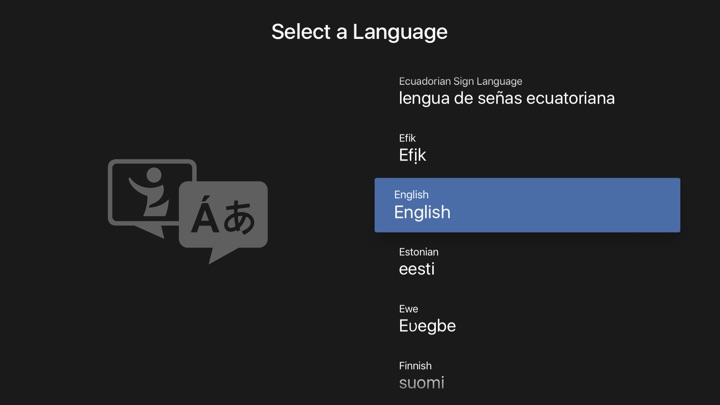The image size is (720, 405).
Task: Select the Ecuadorian Sign Language label
Action: point(461,82)
